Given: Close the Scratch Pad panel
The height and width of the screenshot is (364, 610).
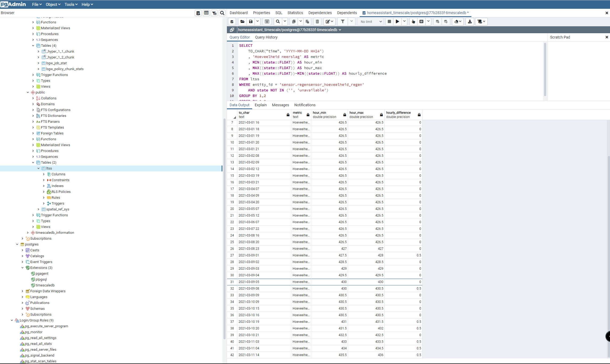Looking at the screenshot, I should 607,37.
